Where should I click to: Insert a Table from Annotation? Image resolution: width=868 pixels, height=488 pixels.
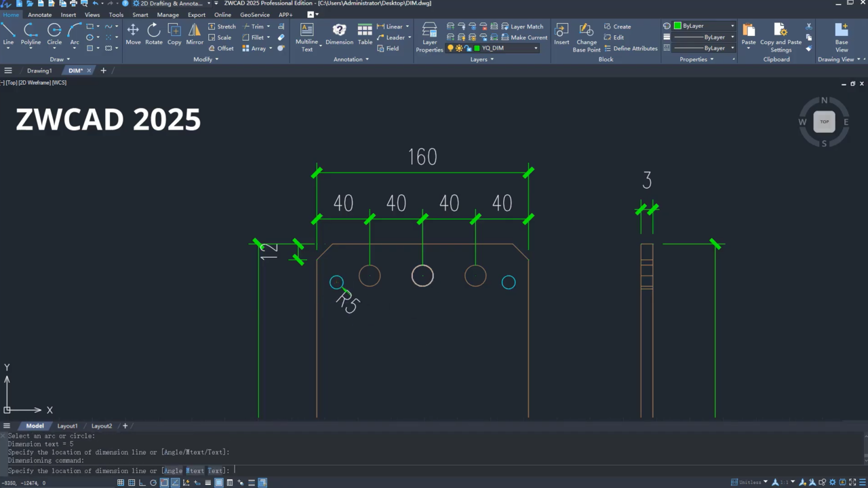[365, 34]
